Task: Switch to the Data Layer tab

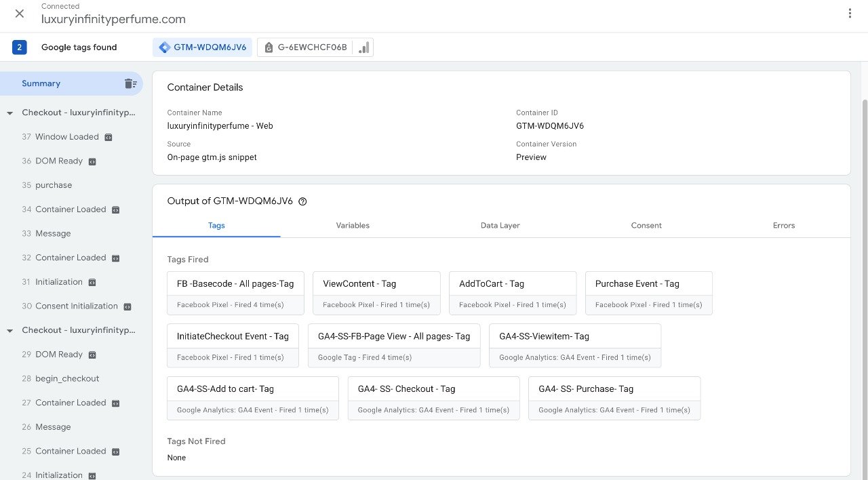Action: pyautogui.click(x=500, y=226)
